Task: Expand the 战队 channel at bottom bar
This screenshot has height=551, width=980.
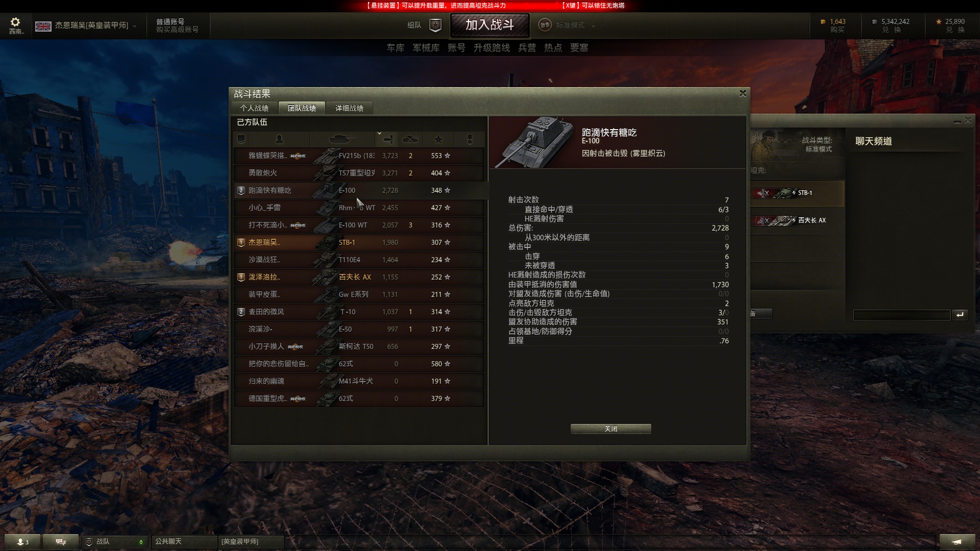Action: 115,542
